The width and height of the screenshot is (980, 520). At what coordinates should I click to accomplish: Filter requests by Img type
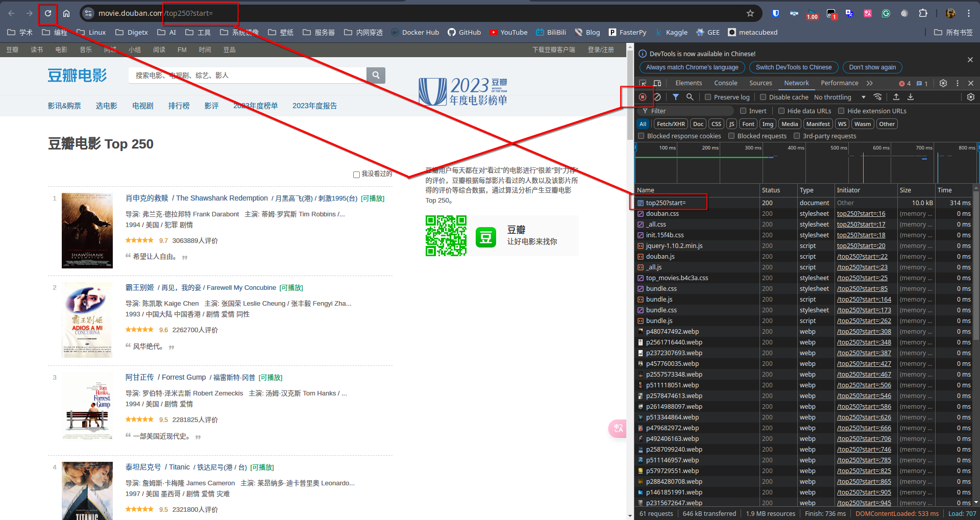[x=768, y=124]
